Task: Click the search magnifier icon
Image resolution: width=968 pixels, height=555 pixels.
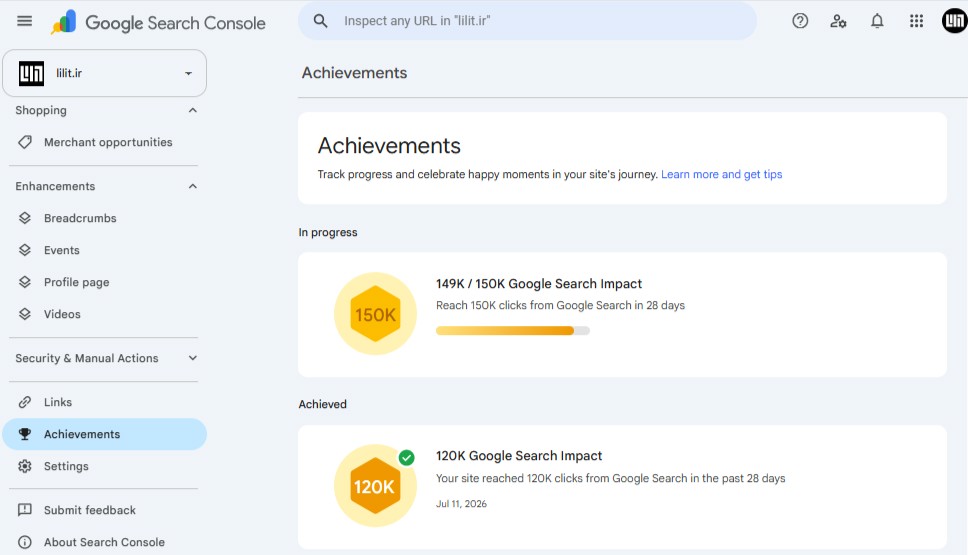Action: (x=320, y=21)
